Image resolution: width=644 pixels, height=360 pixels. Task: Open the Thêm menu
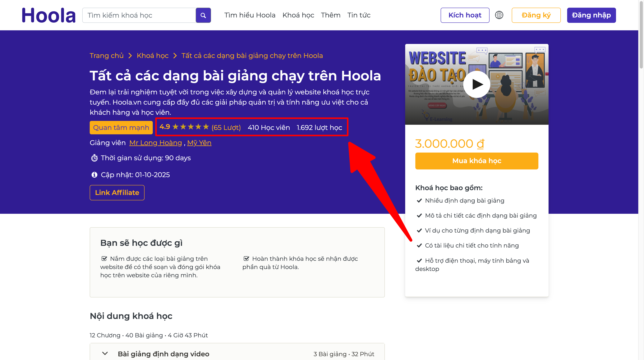pos(330,15)
